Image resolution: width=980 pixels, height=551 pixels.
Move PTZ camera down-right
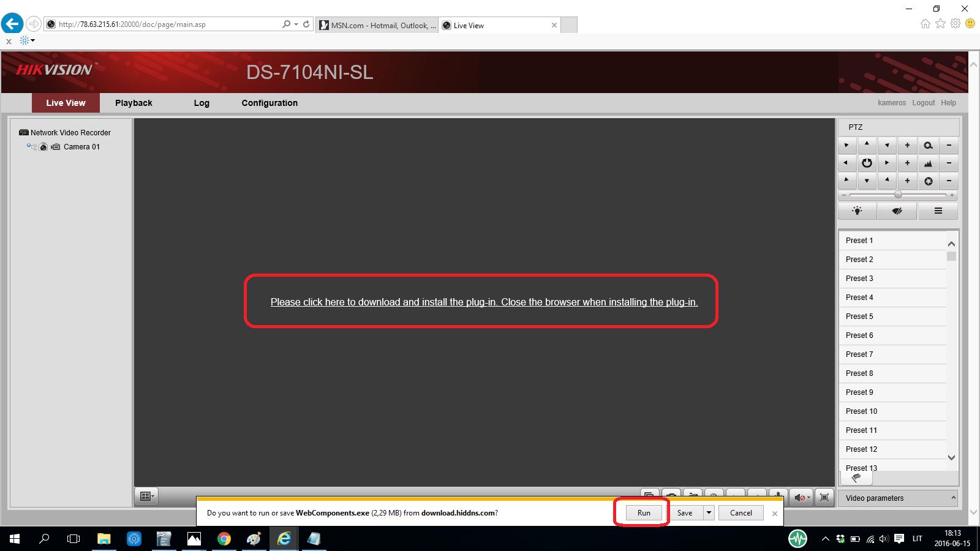pos(887,181)
